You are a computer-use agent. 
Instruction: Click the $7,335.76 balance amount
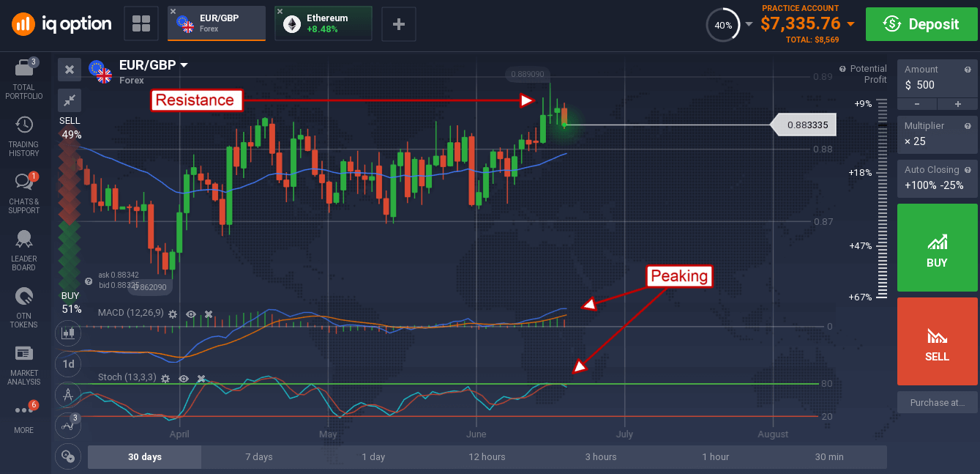(801, 24)
